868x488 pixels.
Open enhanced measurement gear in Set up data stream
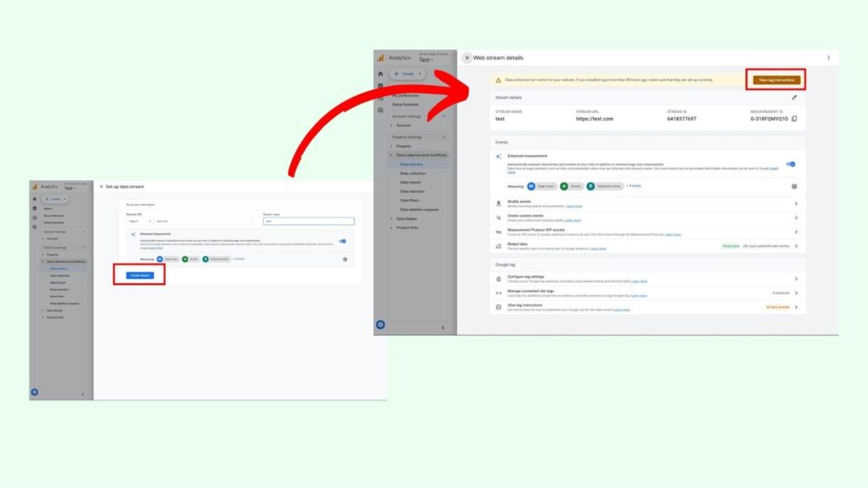coord(345,259)
